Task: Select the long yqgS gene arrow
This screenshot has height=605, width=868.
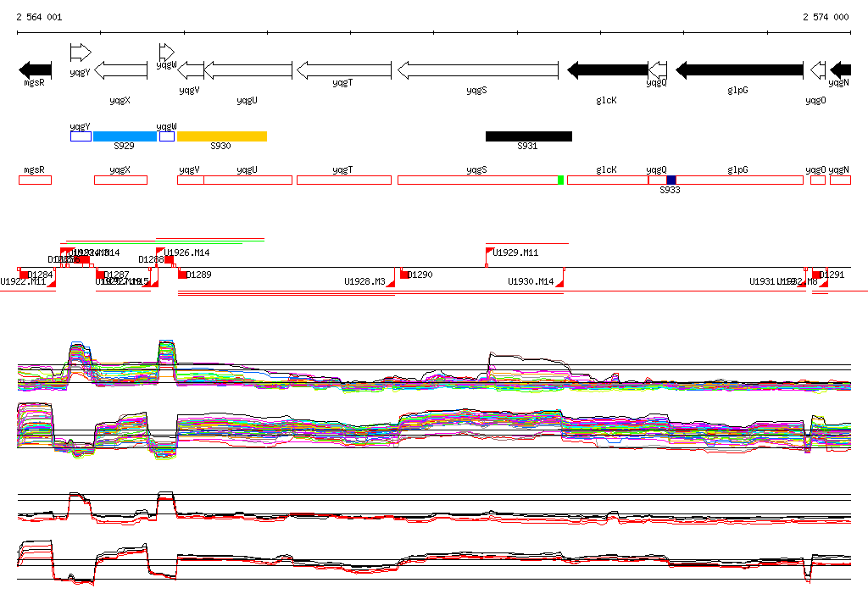Action: (x=478, y=70)
